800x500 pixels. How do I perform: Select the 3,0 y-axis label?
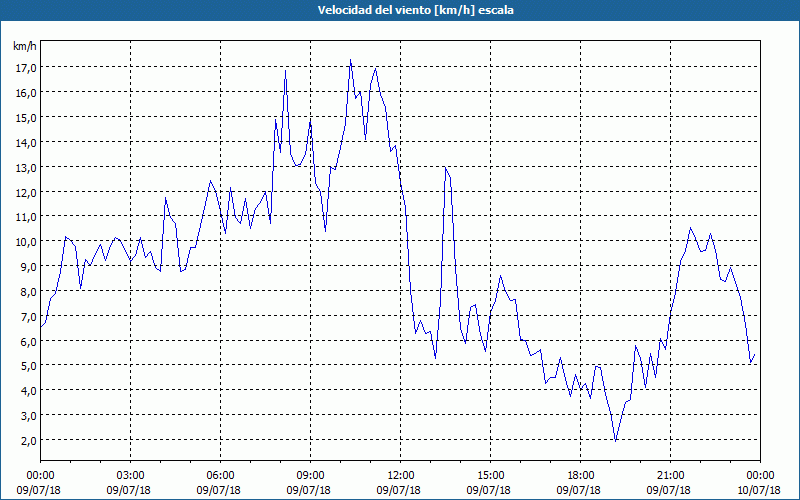[28, 416]
